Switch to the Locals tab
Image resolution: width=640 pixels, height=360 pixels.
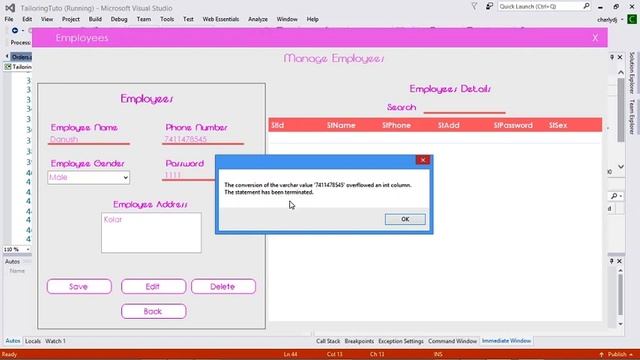click(33, 341)
